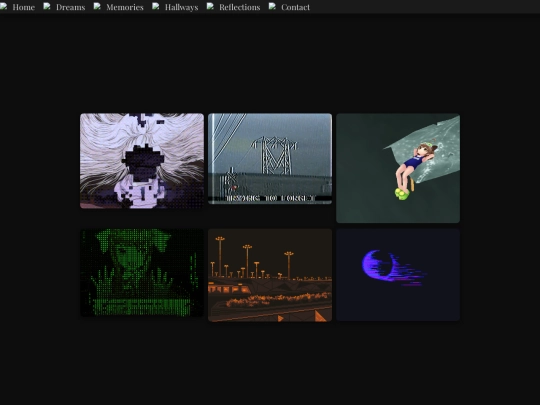Click the icon beside Reflections
This screenshot has width=540, height=405.
coord(210,7)
